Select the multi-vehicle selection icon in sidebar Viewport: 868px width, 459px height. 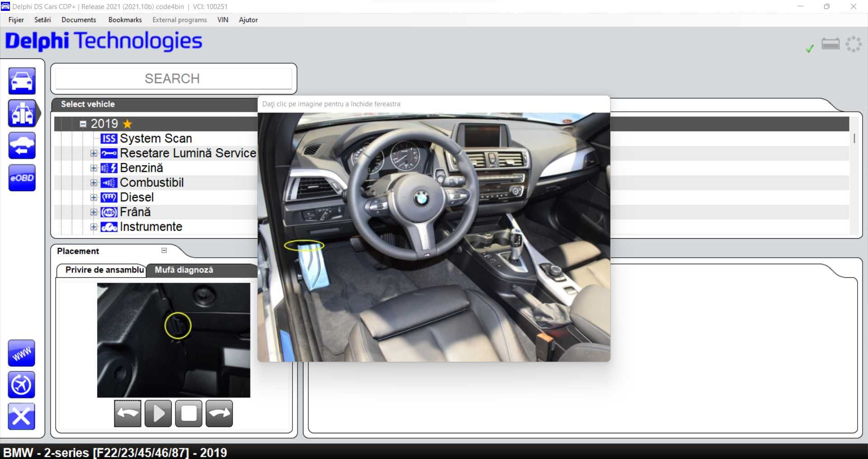(22, 113)
